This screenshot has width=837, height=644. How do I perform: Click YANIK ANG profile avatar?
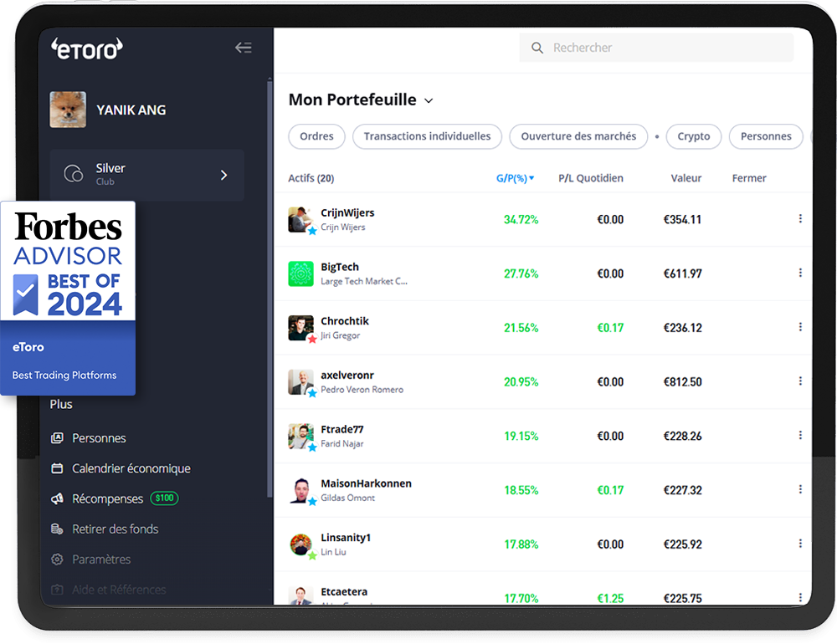(68, 110)
